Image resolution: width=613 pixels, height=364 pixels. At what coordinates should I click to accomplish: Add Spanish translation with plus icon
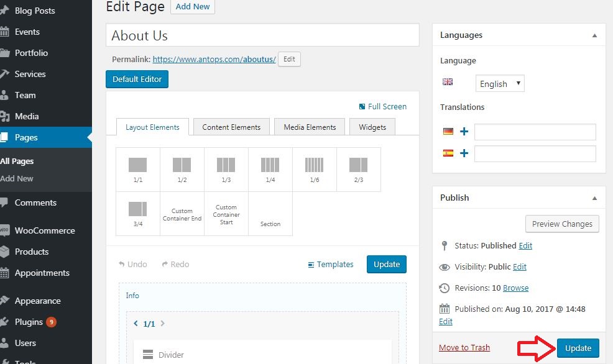464,153
